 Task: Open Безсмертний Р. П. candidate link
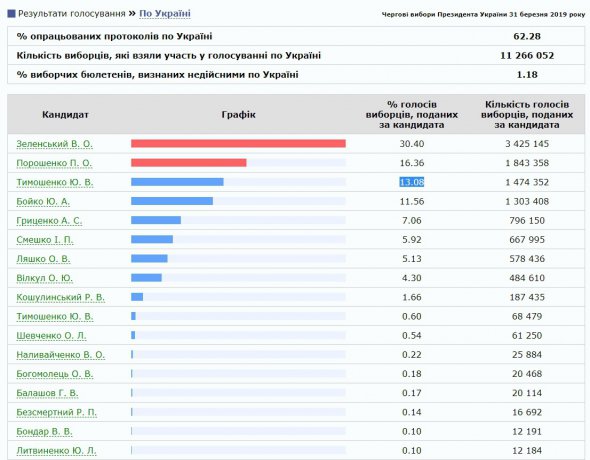(56, 413)
